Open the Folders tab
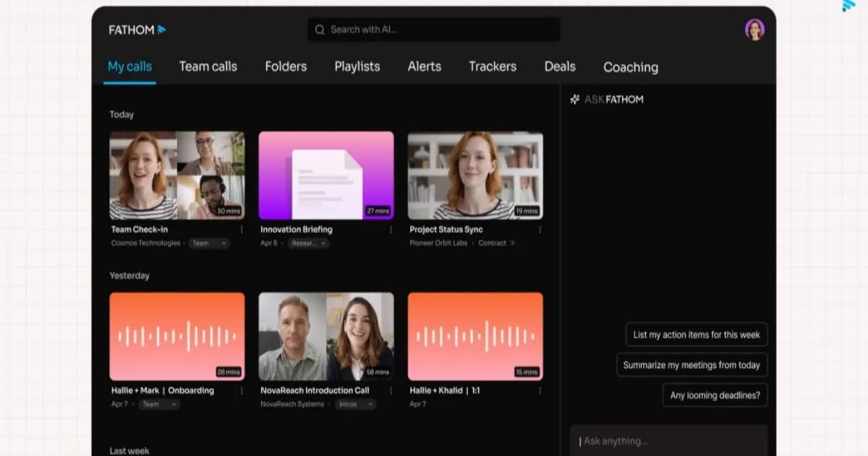868x456 pixels. 286,67
